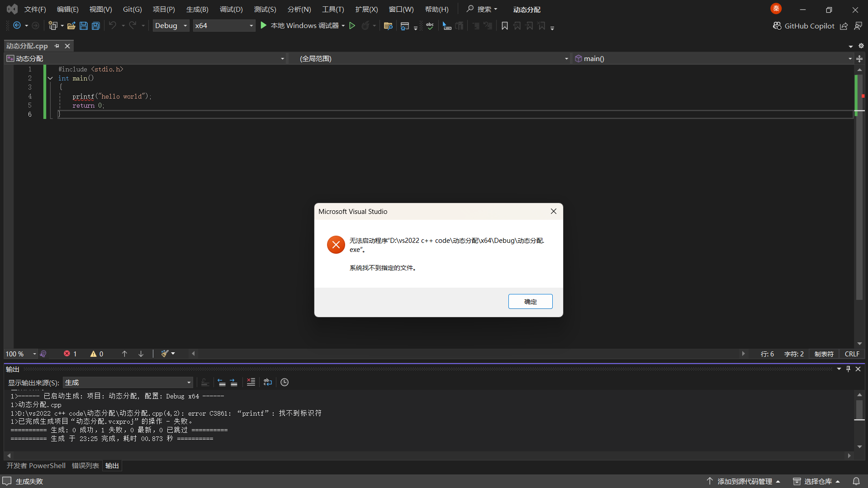Open the 编辑(E) menu
Image resolution: width=868 pixels, height=488 pixels.
click(68, 9)
